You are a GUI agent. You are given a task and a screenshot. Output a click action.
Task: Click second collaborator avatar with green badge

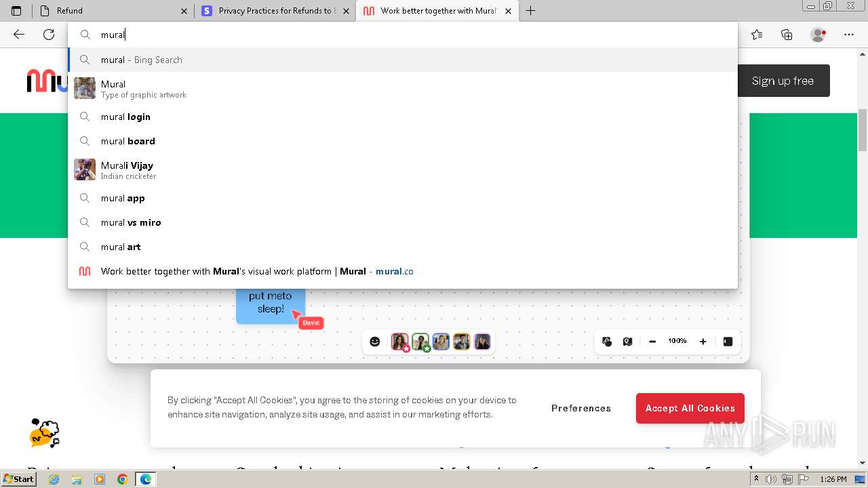pyautogui.click(x=421, y=342)
